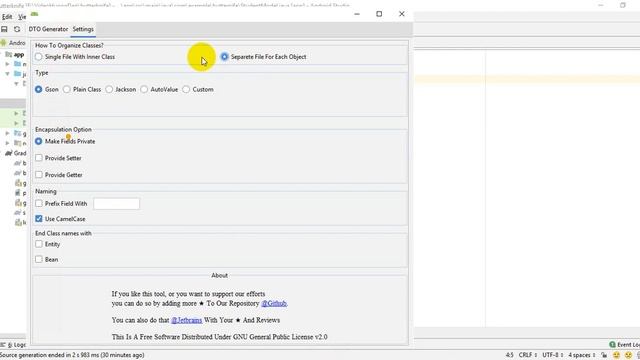640x360 pixels.
Task: Select Separete File For Each Object
Action: pyautogui.click(x=224, y=57)
